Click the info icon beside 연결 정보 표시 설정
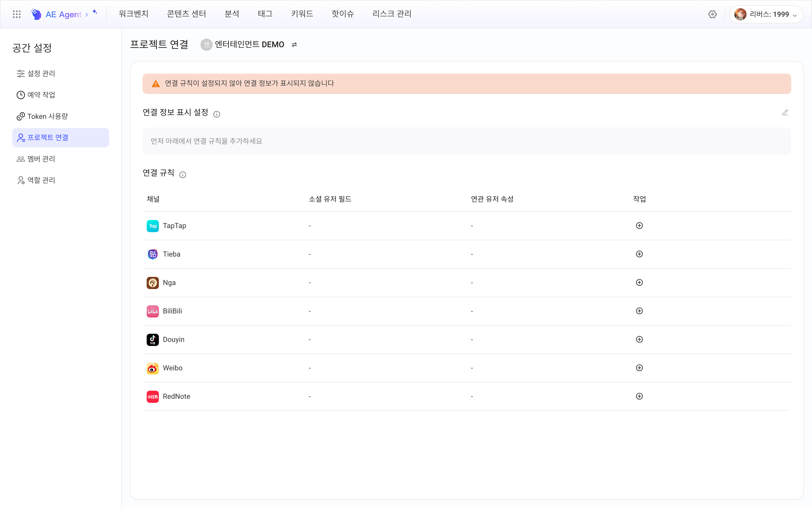Image resolution: width=812 pixels, height=508 pixels. pos(217,114)
